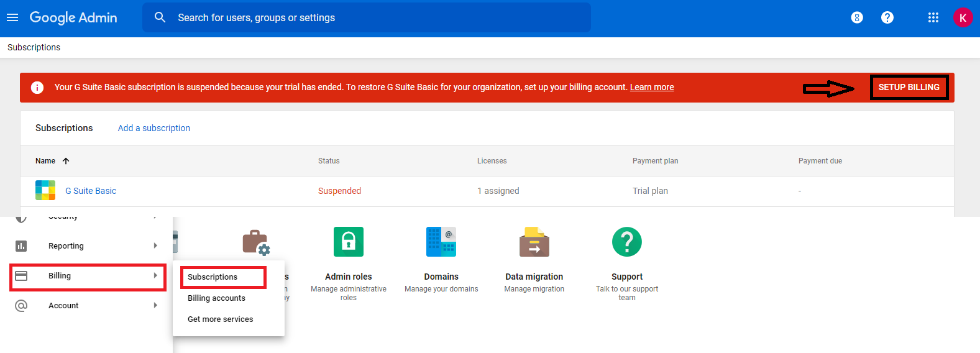Click the Account at-sign icon
The height and width of the screenshot is (353, 980).
21,306
